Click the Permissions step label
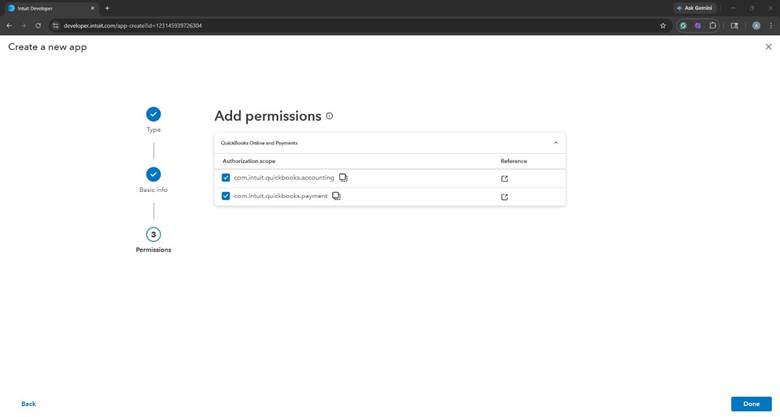 (153, 250)
